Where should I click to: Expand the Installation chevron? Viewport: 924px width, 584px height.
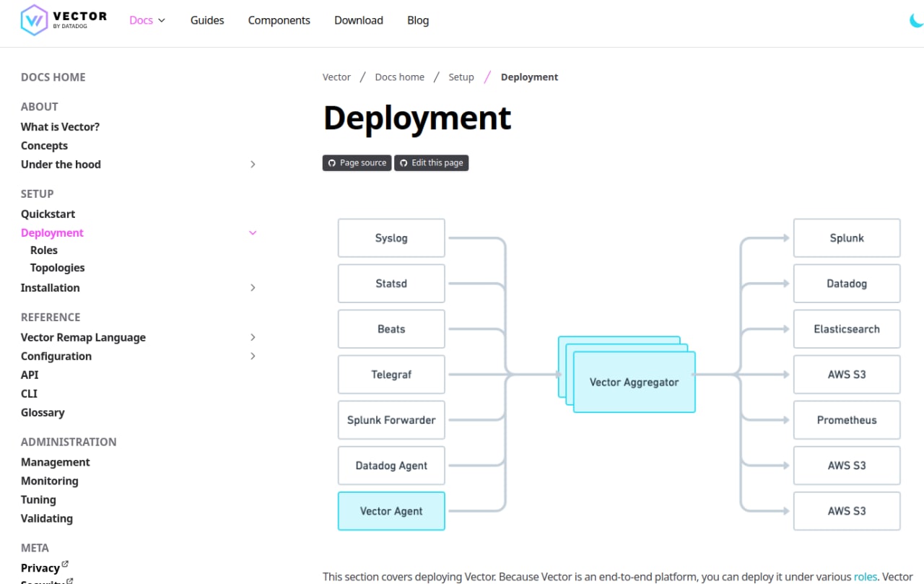pyautogui.click(x=253, y=288)
